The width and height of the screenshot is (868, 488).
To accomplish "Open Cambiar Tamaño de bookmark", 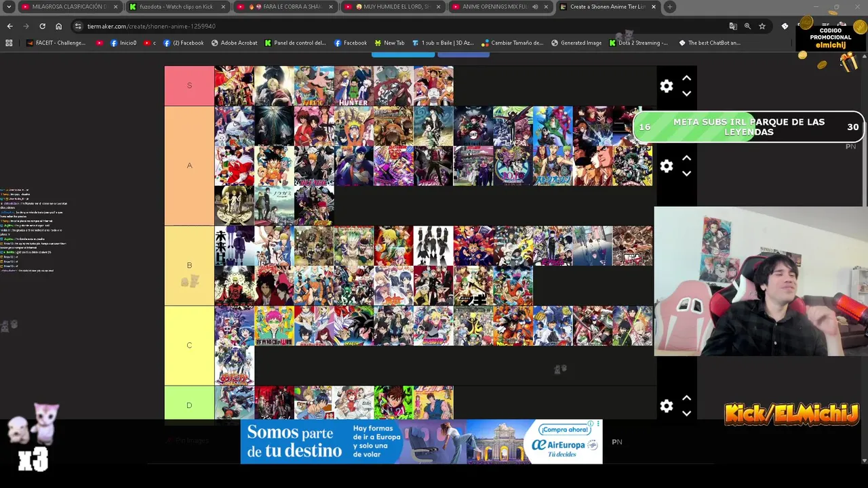I will pyautogui.click(x=512, y=43).
